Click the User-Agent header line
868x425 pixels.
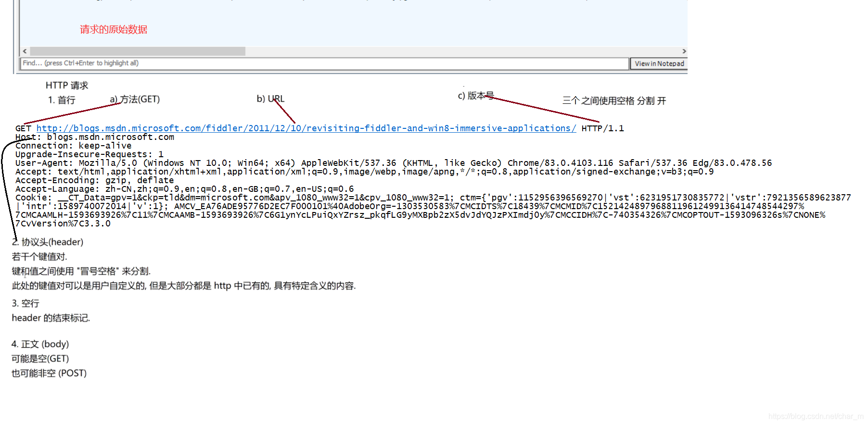coord(394,163)
